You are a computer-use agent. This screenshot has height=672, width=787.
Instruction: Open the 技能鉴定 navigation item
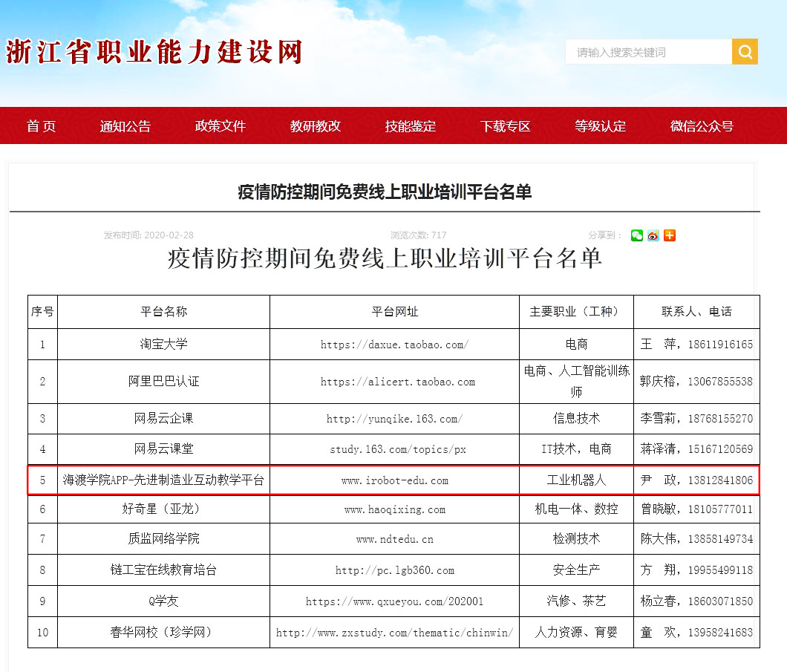tap(410, 126)
